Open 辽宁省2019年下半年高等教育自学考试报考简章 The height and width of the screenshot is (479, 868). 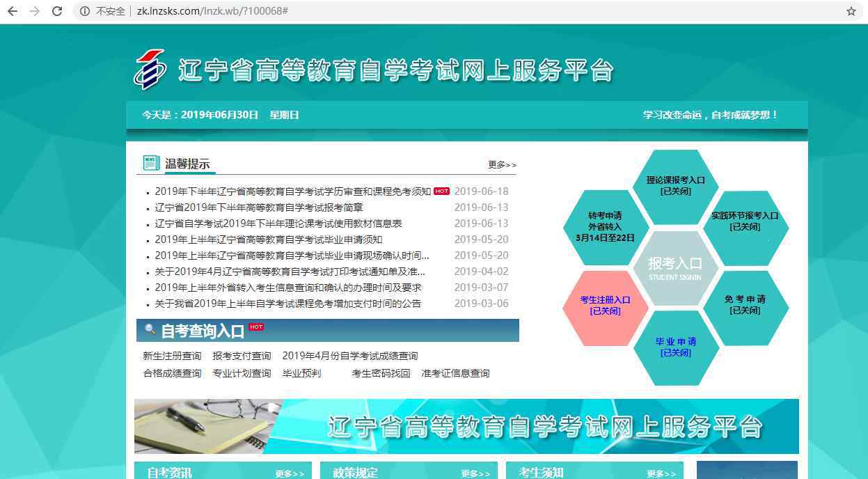(259, 207)
